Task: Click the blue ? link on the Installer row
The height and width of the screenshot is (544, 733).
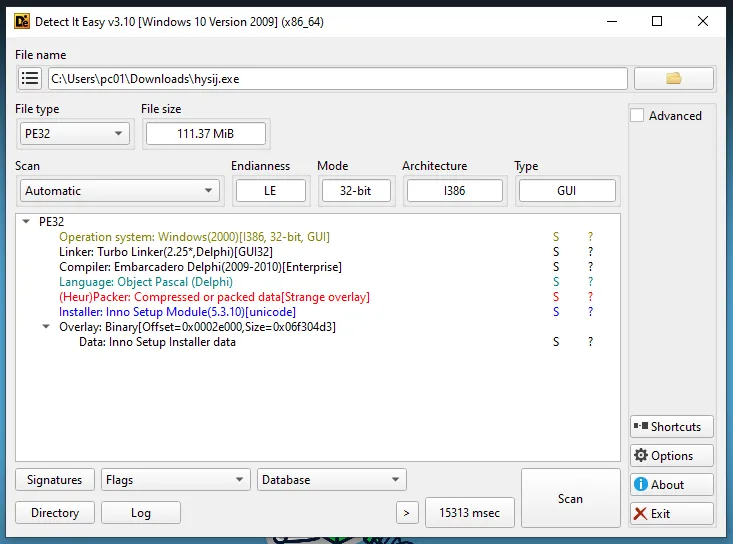Action: click(x=590, y=312)
